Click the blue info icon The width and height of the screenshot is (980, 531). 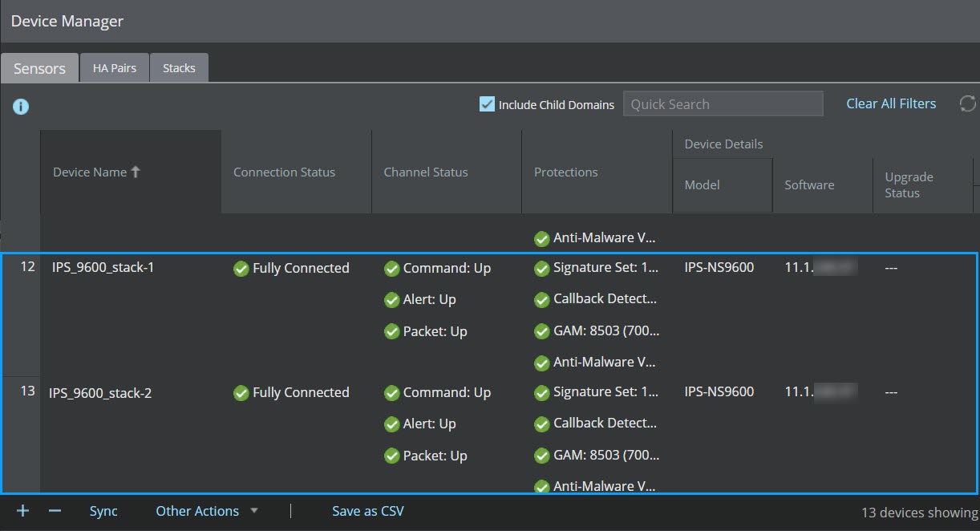coord(21,106)
